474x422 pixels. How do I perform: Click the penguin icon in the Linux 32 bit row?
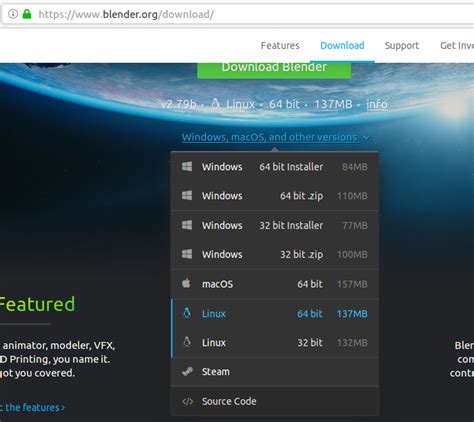tap(187, 342)
